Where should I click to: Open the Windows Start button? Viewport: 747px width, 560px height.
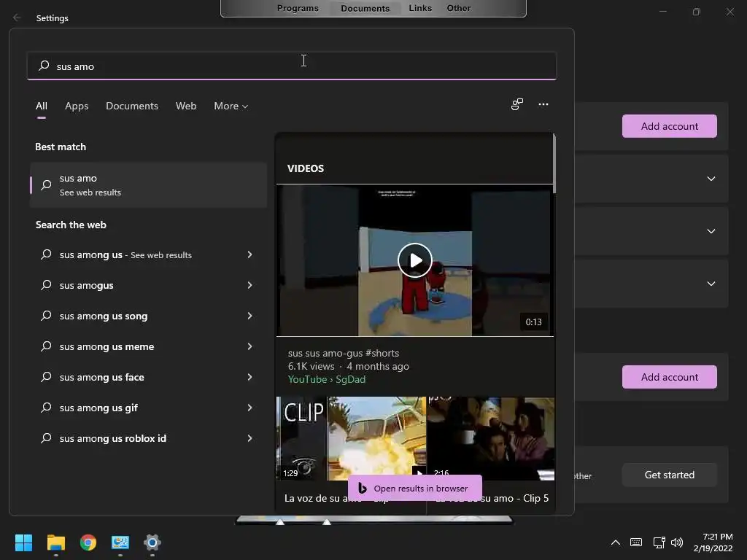point(23,542)
